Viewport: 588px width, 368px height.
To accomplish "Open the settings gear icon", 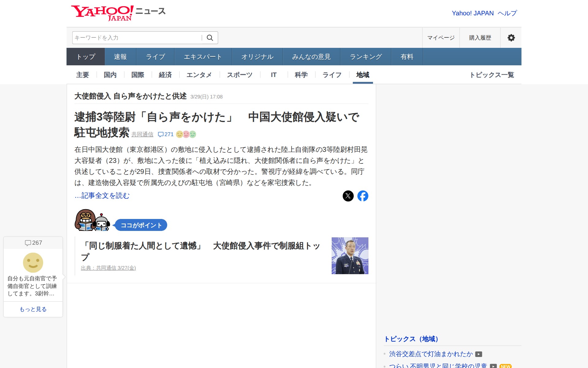I will click(511, 38).
